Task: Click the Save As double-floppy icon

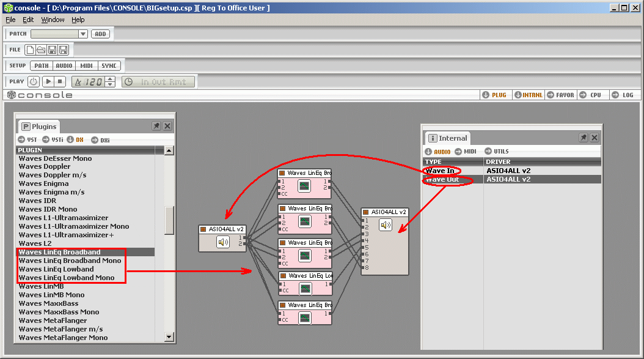Action: [64, 50]
